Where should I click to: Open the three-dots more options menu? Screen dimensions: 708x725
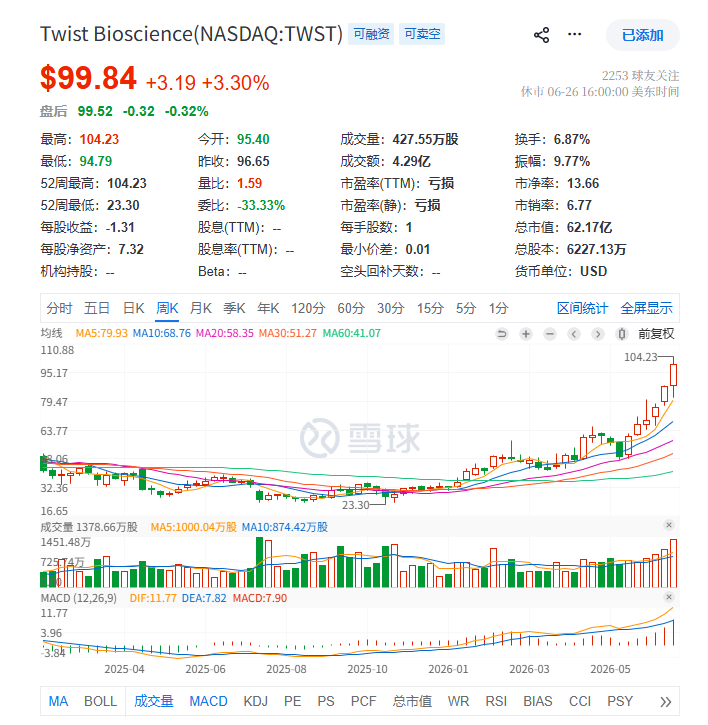574,34
